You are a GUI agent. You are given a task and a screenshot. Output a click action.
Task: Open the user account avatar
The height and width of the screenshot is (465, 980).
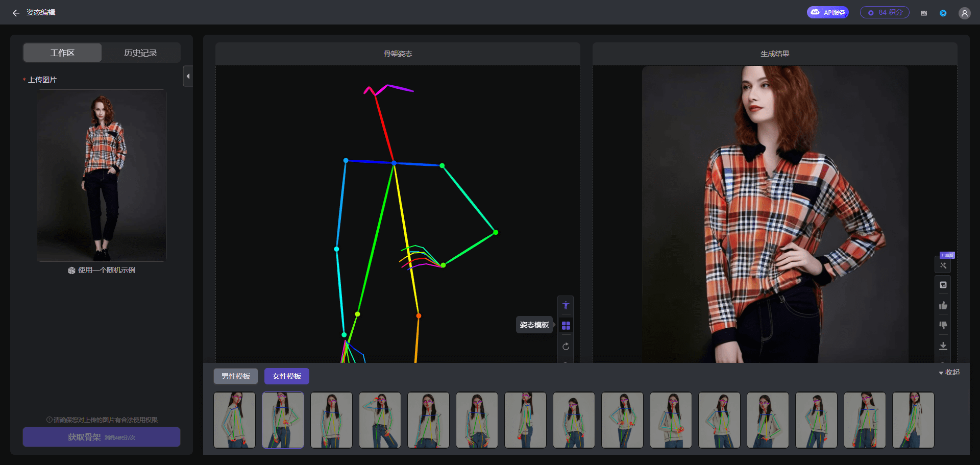point(964,13)
